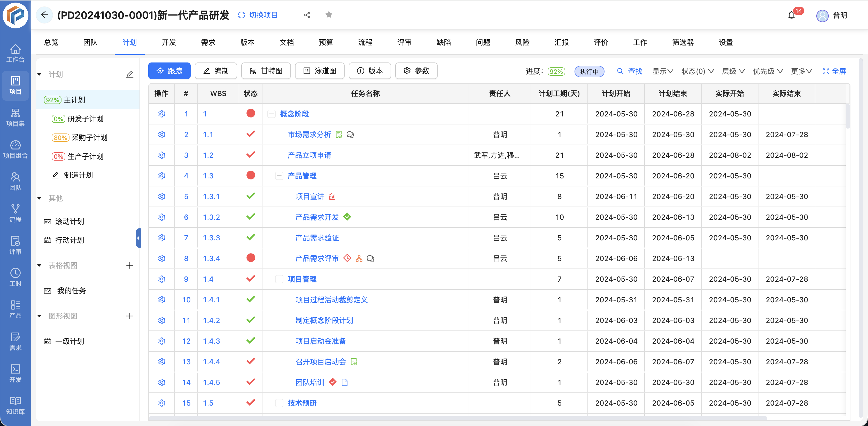868x426 pixels.
Task: Click the horizontal scrollbar under the table
Action: click(x=458, y=418)
